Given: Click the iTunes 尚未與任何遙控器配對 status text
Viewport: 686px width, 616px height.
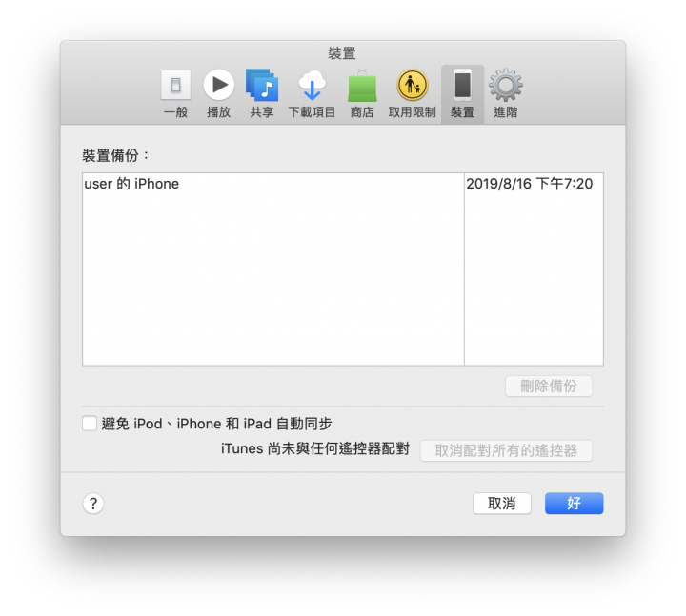Looking at the screenshot, I should coord(315,448).
